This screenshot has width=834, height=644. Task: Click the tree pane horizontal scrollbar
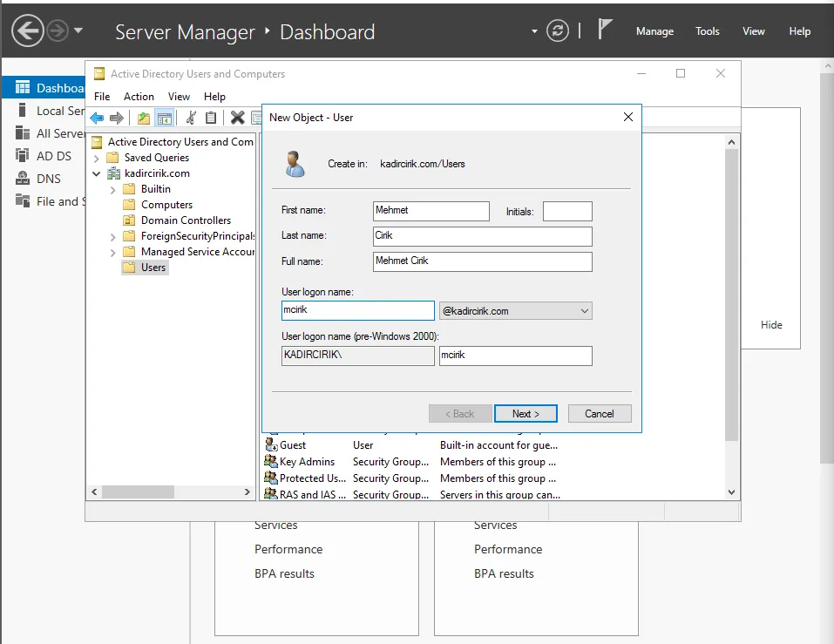click(138, 491)
